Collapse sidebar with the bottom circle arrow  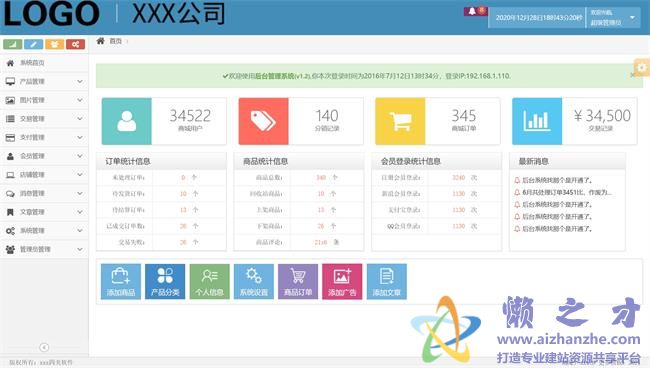(44, 347)
